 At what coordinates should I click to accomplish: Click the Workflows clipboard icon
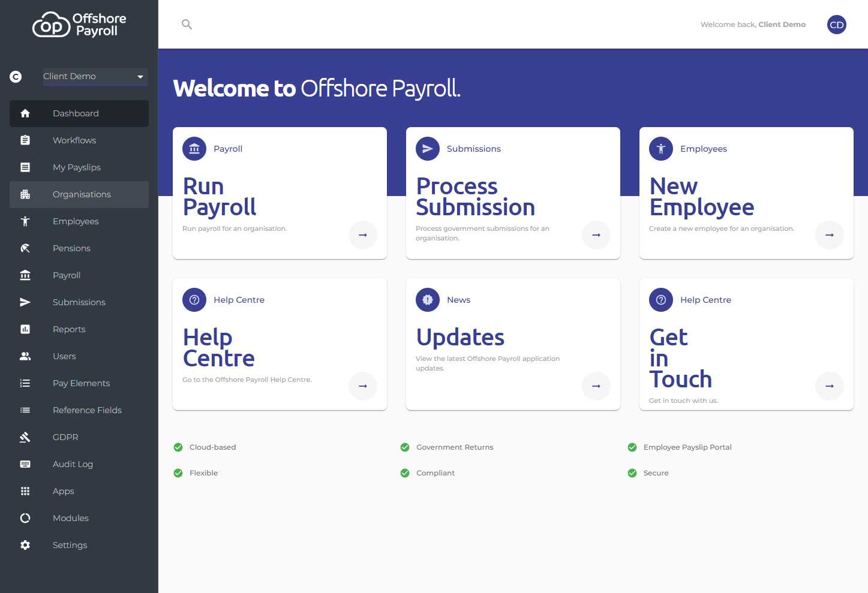pyautogui.click(x=25, y=140)
